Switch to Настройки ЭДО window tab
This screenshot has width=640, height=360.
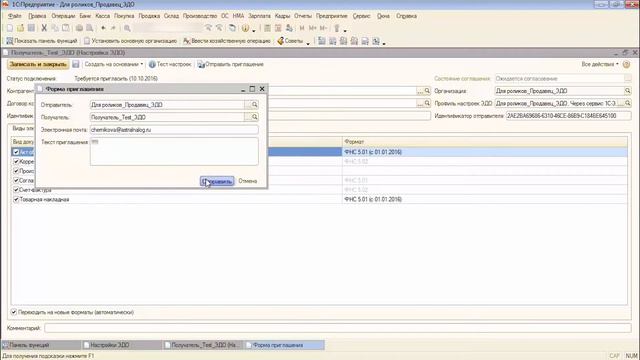tap(122, 345)
